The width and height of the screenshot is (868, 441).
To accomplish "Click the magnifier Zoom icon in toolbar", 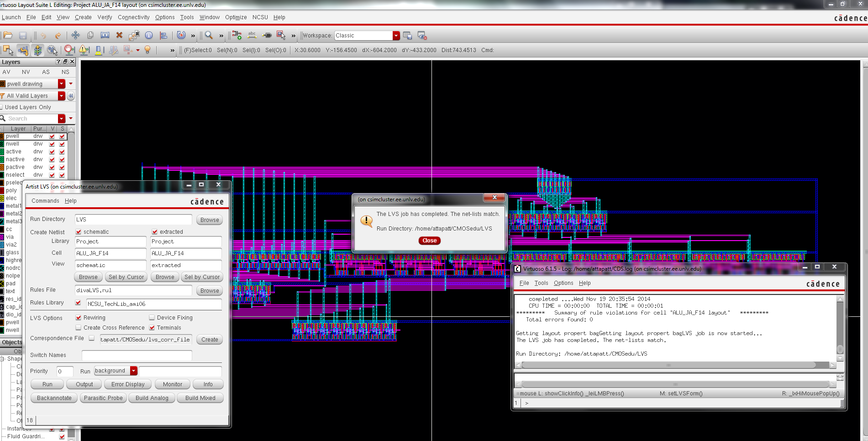I will tap(209, 35).
